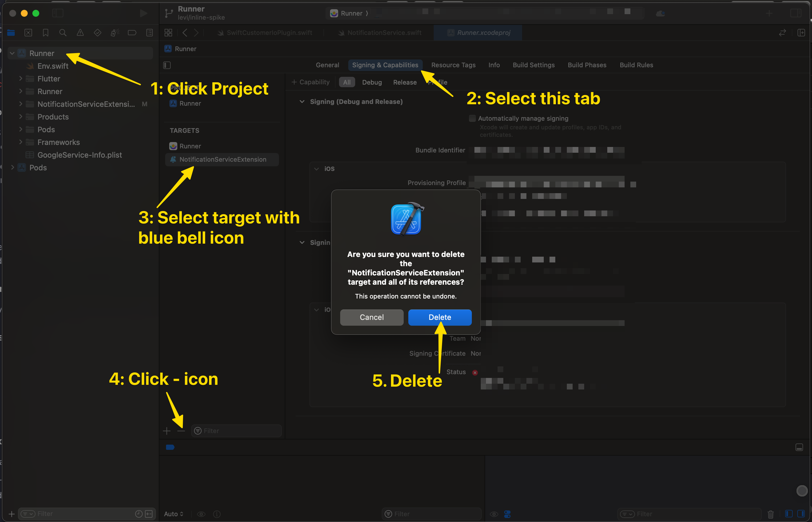Open the Issue navigator warning icon

(x=80, y=33)
